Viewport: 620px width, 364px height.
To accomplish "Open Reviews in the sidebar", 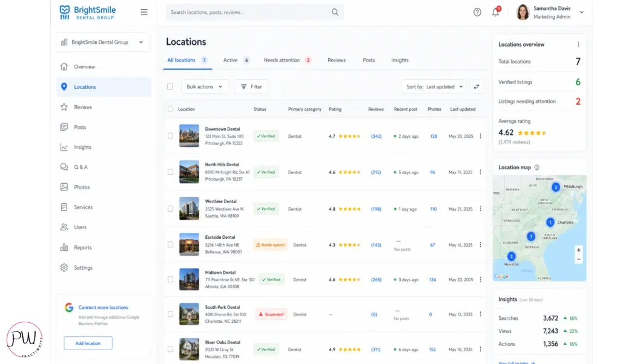I will [x=83, y=107].
